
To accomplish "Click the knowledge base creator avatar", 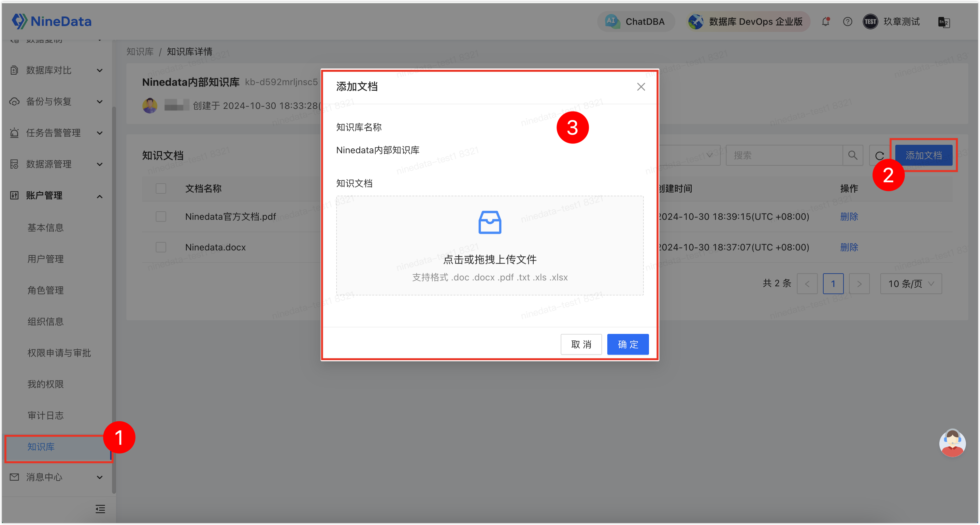I will pyautogui.click(x=150, y=105).
